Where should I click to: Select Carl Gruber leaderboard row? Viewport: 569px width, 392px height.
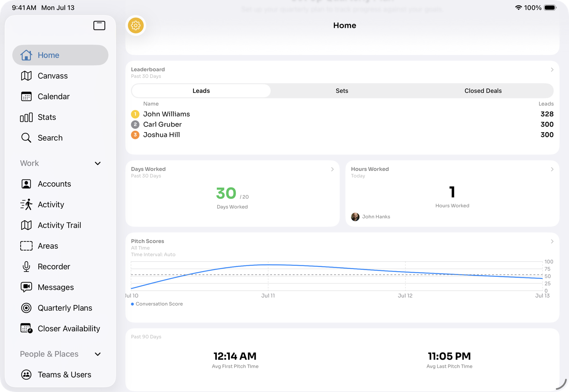coord(342,124)
